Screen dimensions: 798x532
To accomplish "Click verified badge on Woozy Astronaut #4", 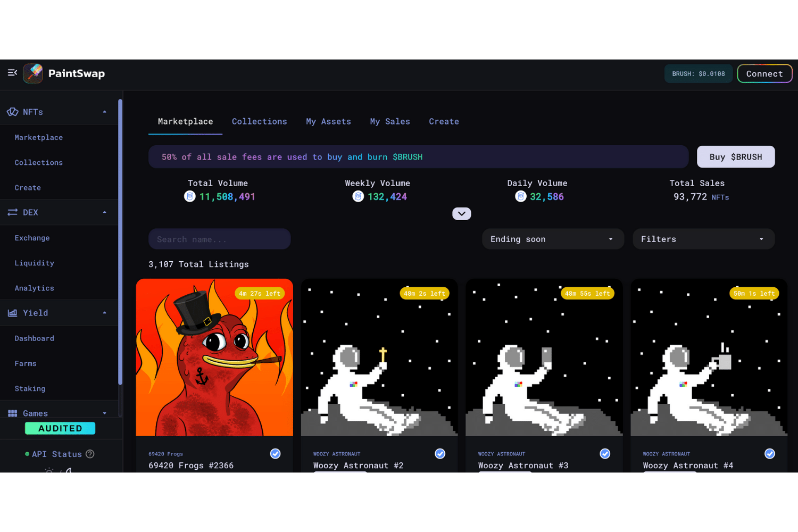I will (x=770, y=453).
